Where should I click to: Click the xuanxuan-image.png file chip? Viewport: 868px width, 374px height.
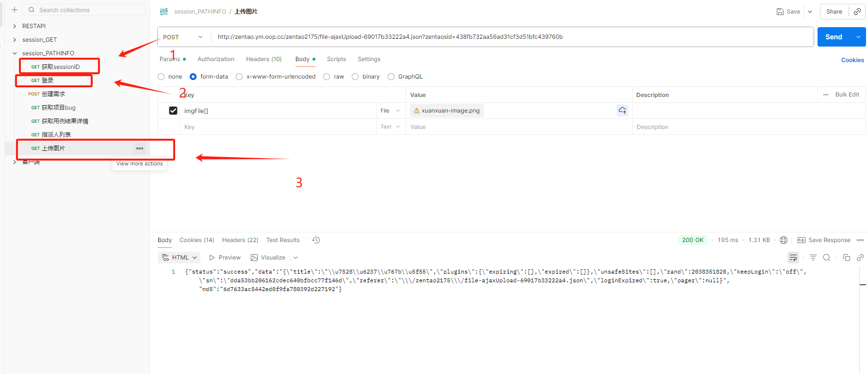point(447,111)
